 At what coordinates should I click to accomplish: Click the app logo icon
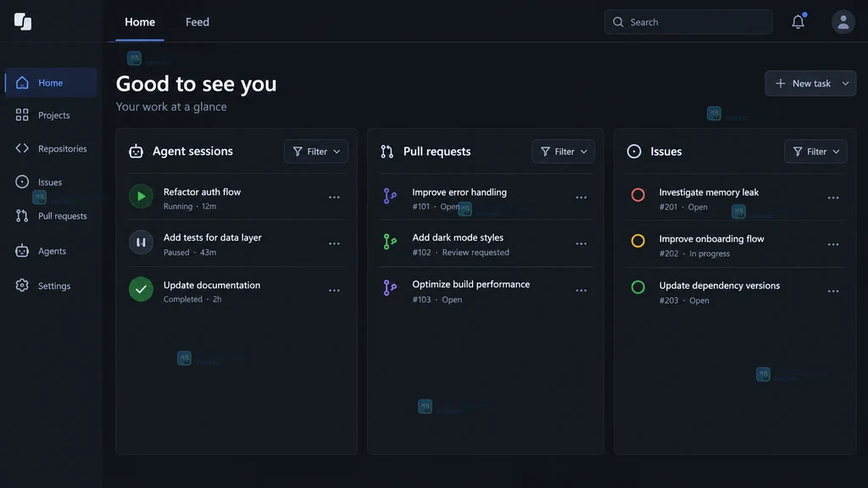(x=23, y=21)
